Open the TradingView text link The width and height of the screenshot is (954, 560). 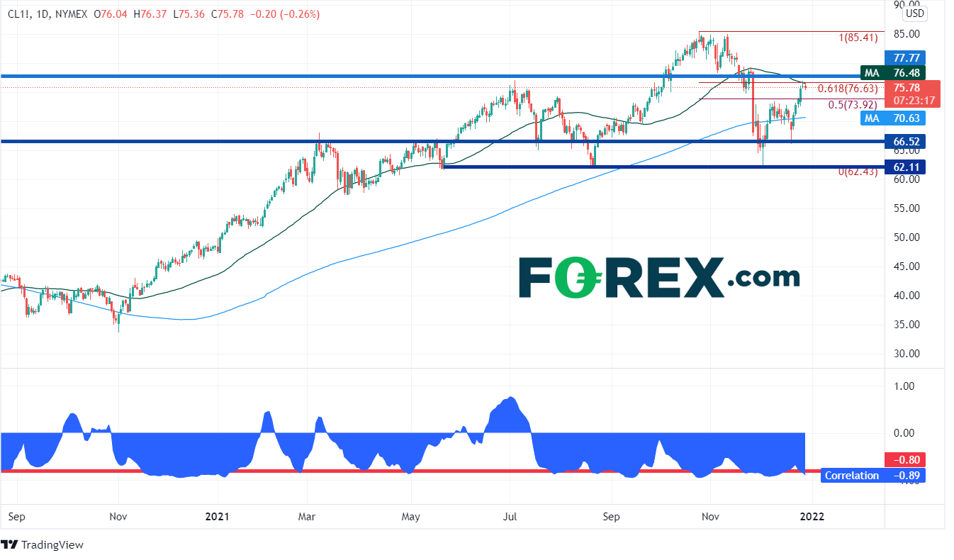click(x=52, y=545)
